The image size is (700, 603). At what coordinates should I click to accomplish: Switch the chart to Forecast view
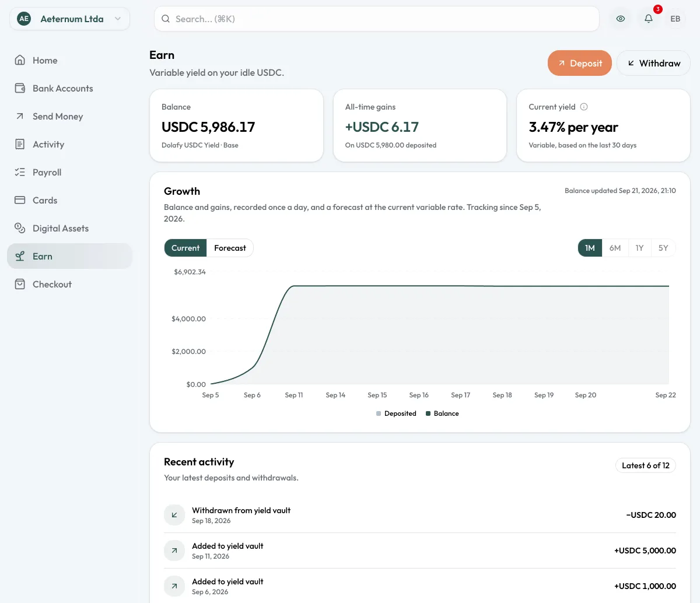230,248
